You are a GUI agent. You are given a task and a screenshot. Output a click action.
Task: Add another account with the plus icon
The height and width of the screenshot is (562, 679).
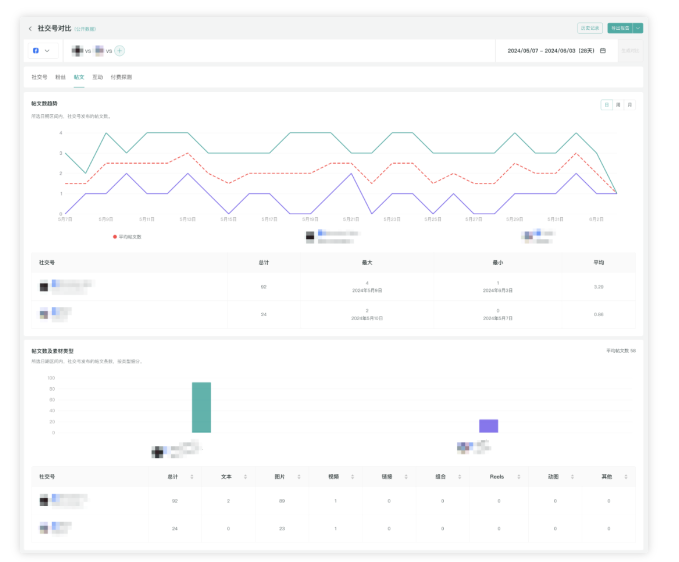(120, 51)
